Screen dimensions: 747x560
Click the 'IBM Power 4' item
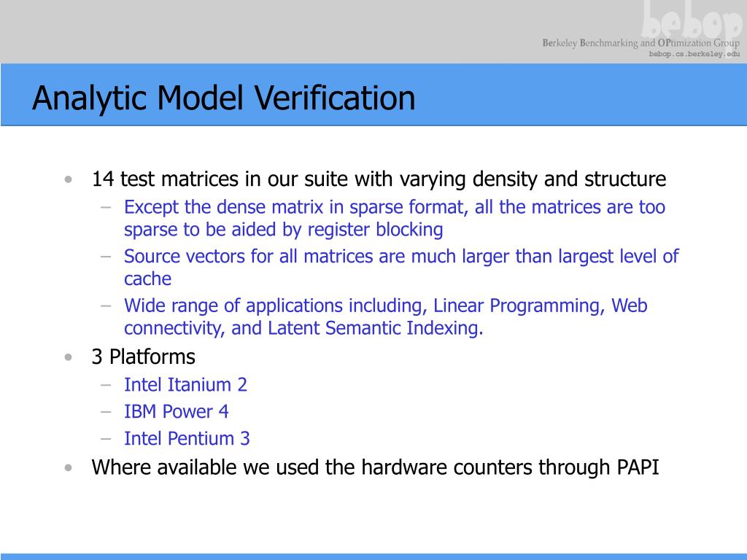(177, 412)
